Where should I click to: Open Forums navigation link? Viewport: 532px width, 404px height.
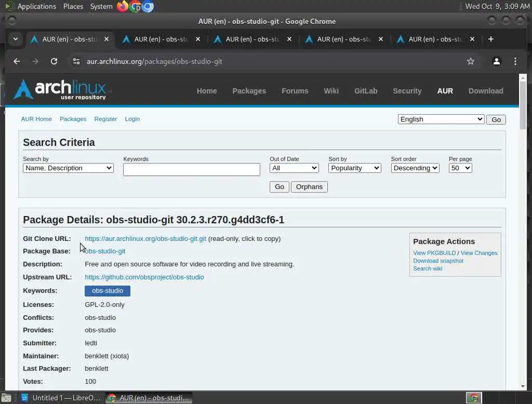click(295, 91)
